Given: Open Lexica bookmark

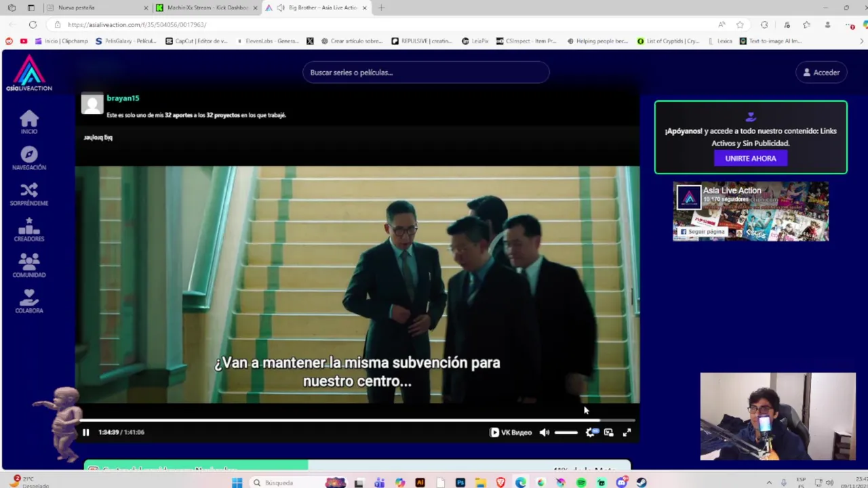Looking at the screenshot, I should coord(719,41).
